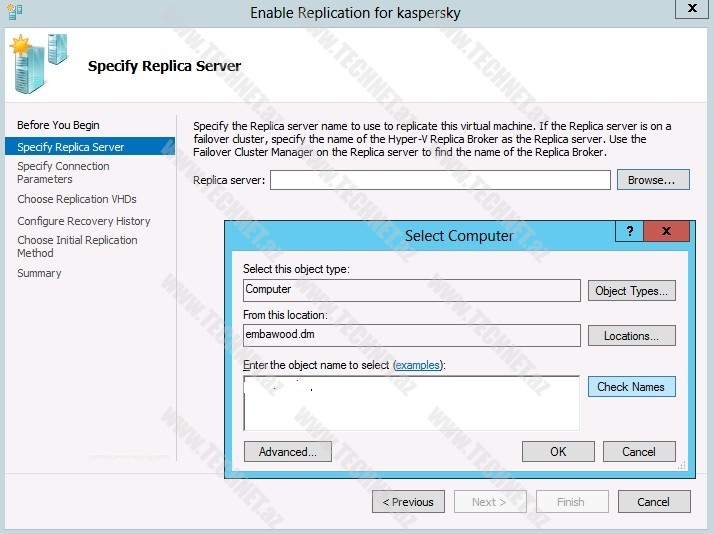Open Advanced search options
Viewport: 714px width, 534px height.
pyautogui.click(x=287, y=451)
